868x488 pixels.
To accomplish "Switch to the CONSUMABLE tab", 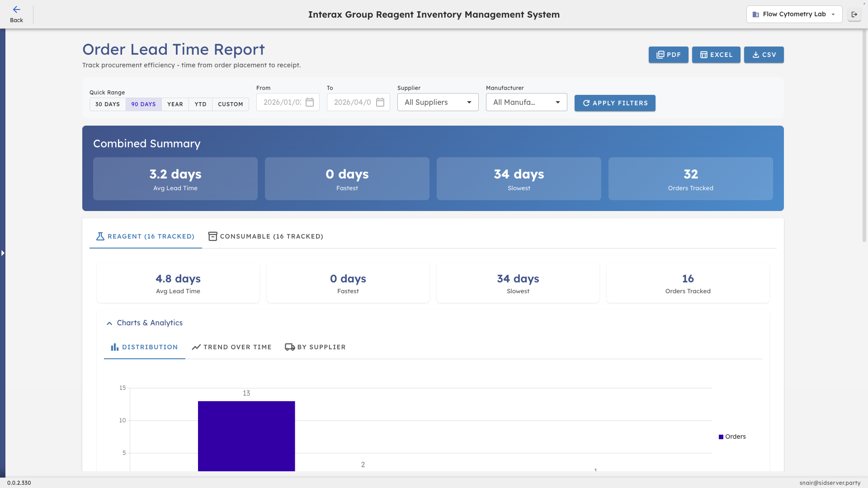I will (266, 236).
